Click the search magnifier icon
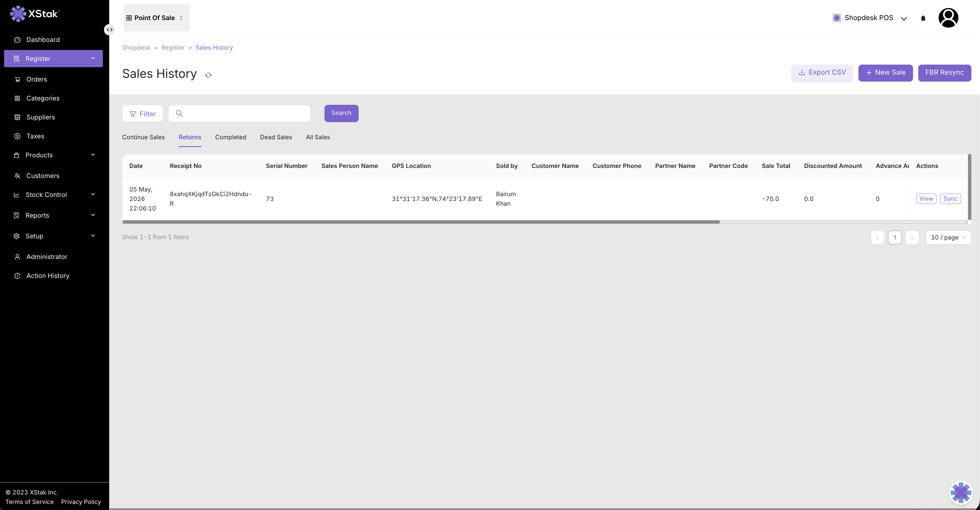Image resolution: width=980 pixels, height=510 pixels. click(x=179, y=113)
